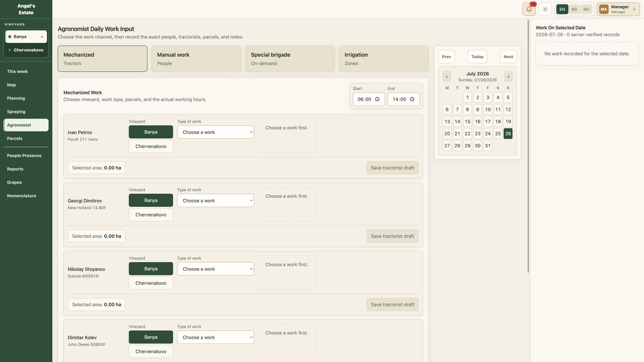Open This week in sidebar
The height and width of the screenshot is (362, 644).
tap(26, 71)
